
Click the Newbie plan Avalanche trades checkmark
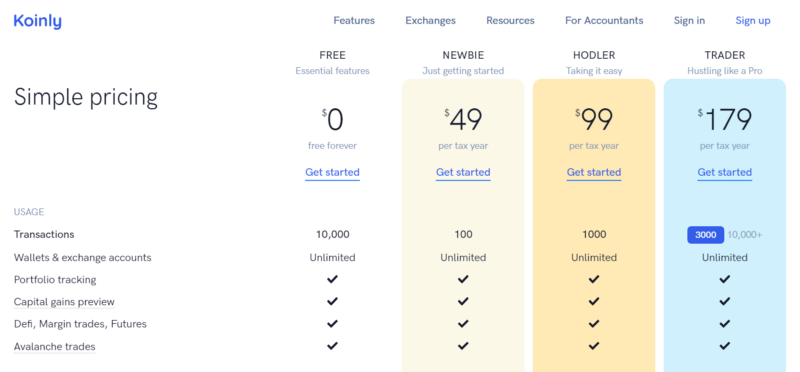(x=463, y=346)
